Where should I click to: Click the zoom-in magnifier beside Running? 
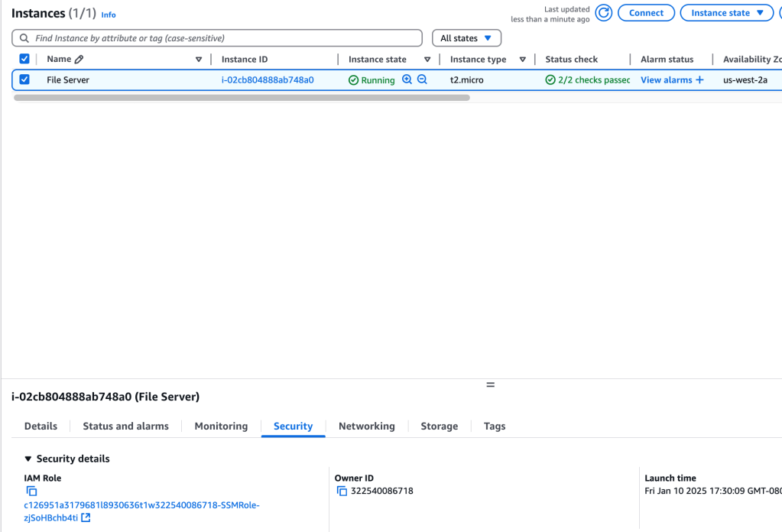coord(407,79)
